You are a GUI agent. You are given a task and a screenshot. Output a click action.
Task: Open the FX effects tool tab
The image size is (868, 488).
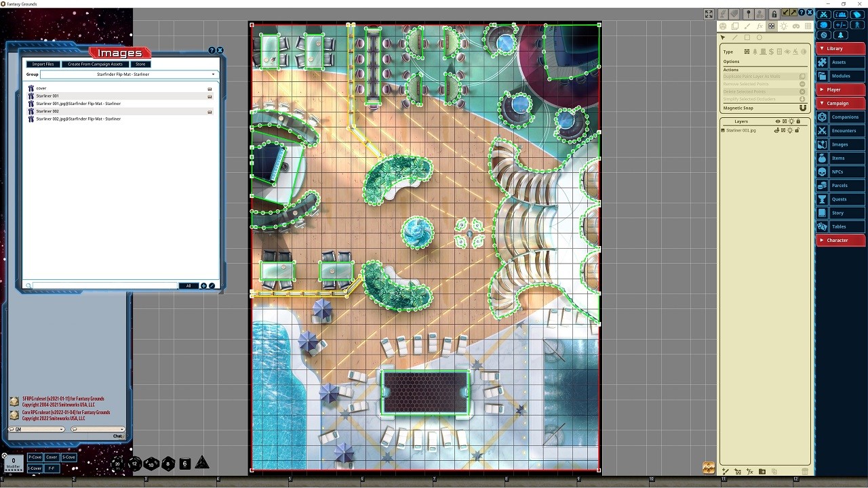click(x=759, y=26)
